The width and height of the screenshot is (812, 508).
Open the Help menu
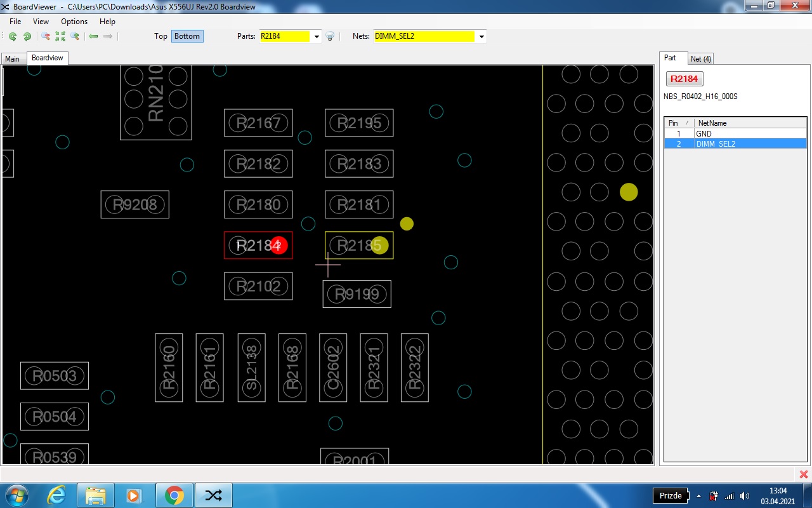[x=107, y=22]
